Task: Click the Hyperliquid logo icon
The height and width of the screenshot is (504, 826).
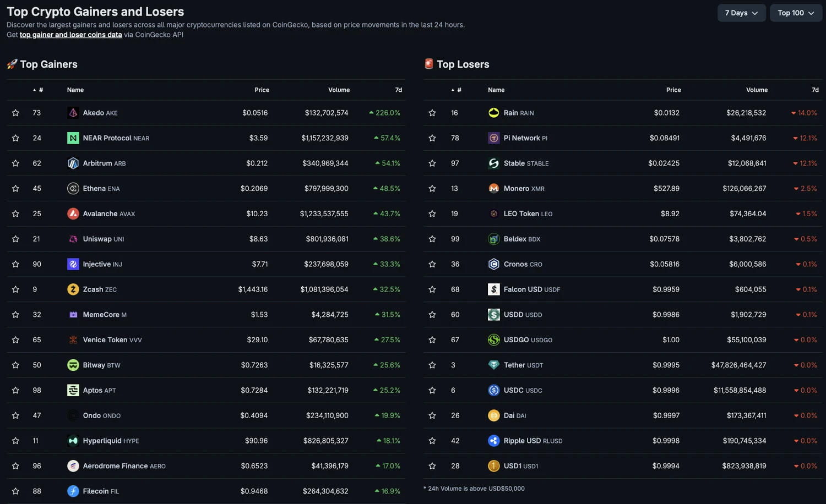Action: point(73,441)
